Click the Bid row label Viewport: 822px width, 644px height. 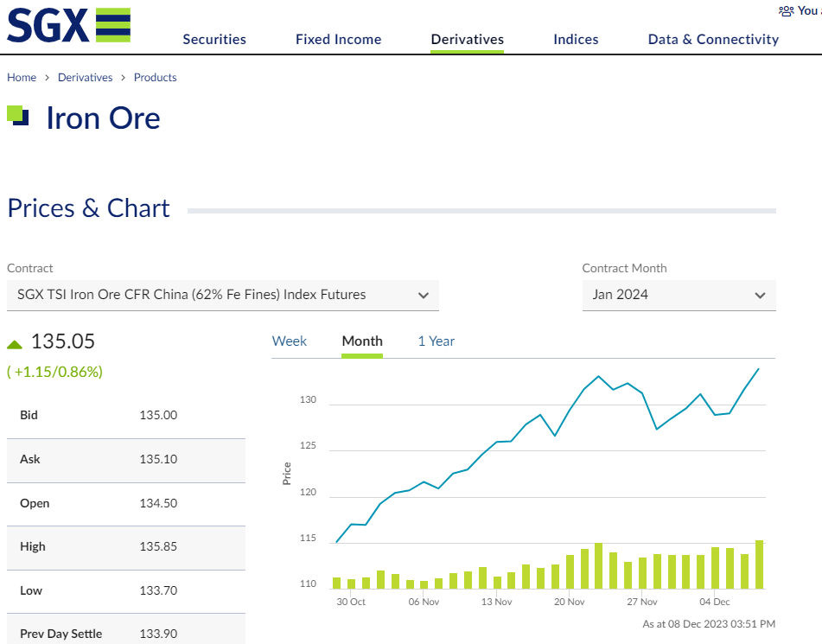click(29, 415)
